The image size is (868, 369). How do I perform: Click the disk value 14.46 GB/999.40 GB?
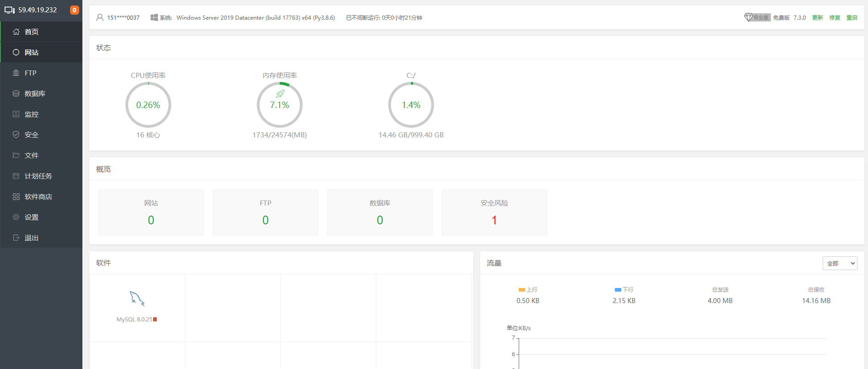tap(411, 135)
